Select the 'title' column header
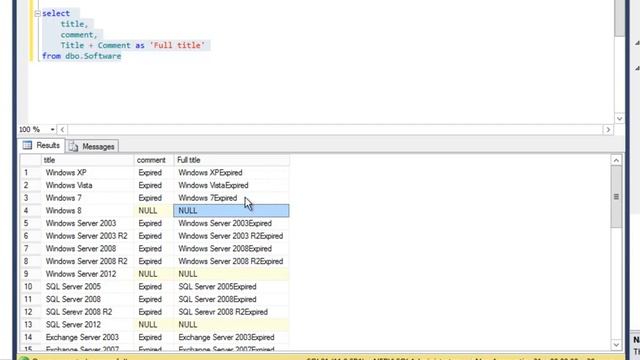Viewport: 640px width, 360px height. [x=87, y=160]
